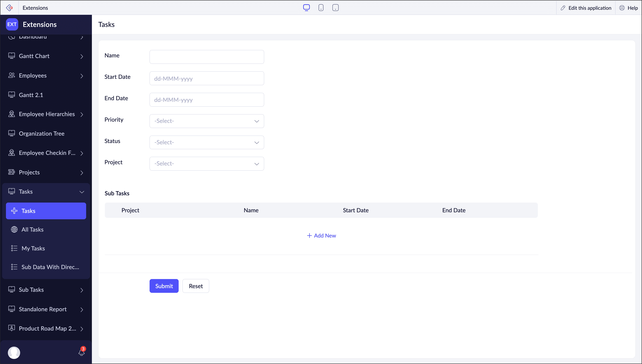Click the Product Road Map icon
Screen dimensions: 642x364
click(11, 328)
